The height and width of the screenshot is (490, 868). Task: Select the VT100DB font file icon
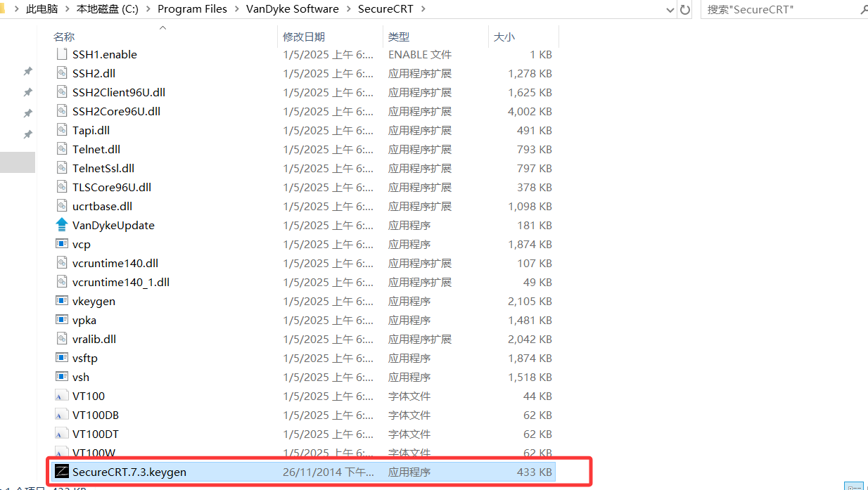point(62,415)
